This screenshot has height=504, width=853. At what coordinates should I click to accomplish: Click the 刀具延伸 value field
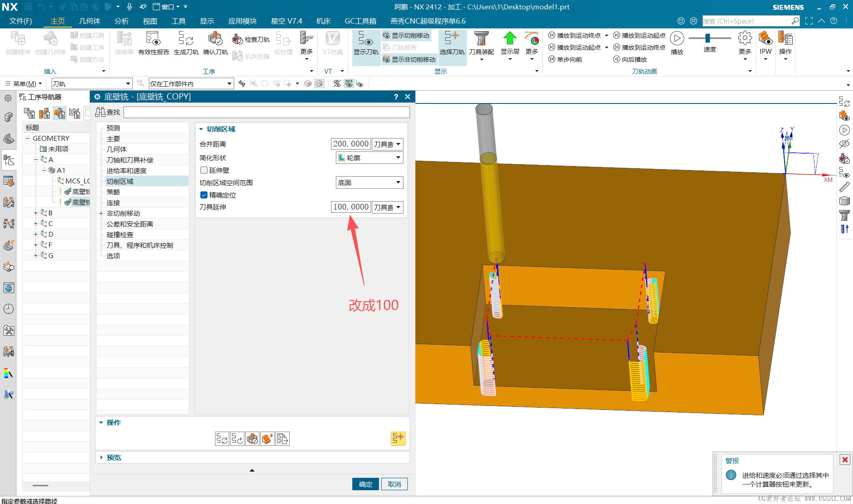coord(351,207)
